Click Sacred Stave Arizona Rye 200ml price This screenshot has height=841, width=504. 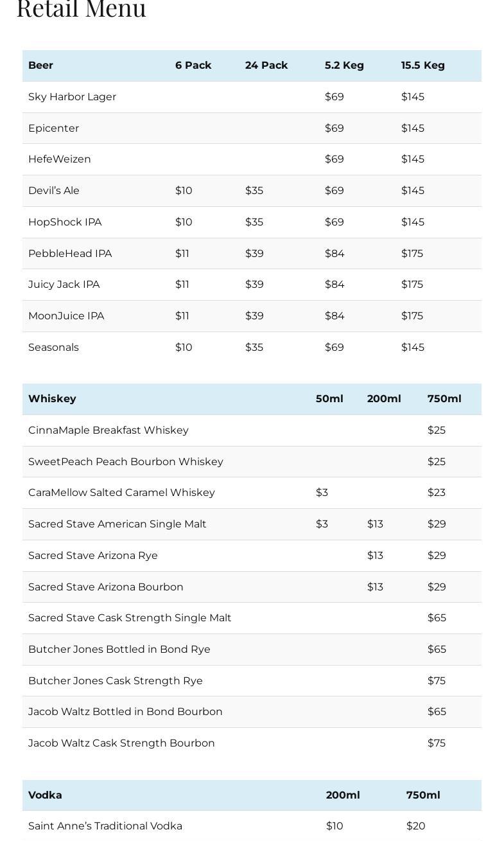(x=375, y=556)
